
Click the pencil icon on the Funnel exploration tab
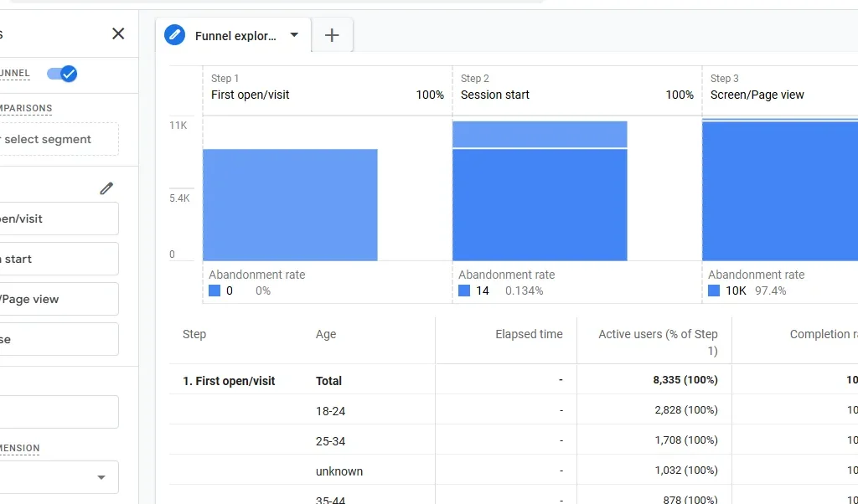(x=174, y=35)
